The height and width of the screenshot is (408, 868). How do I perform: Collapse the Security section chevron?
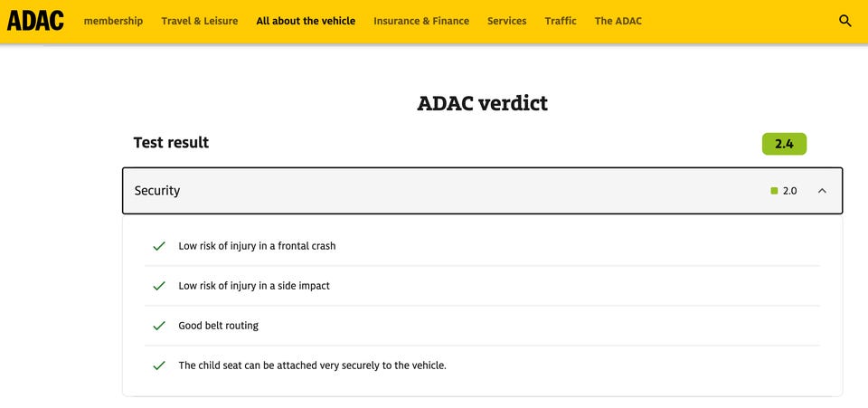(x=822, y=191)
